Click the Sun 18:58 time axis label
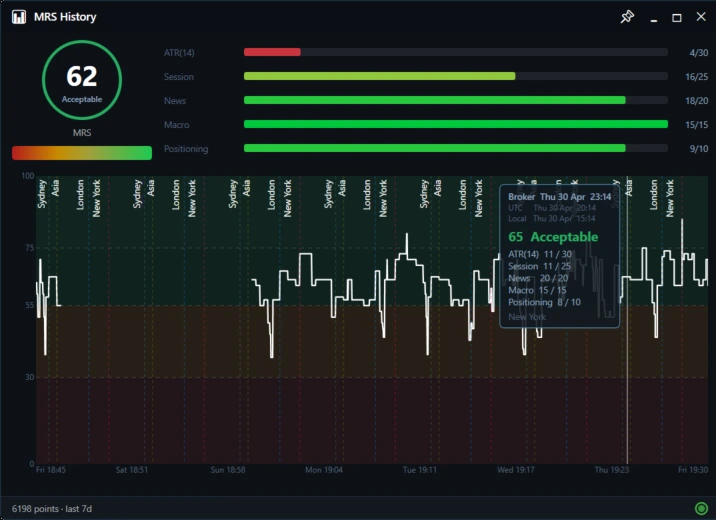This screenshot has width=716, height=520. point(227,470)
